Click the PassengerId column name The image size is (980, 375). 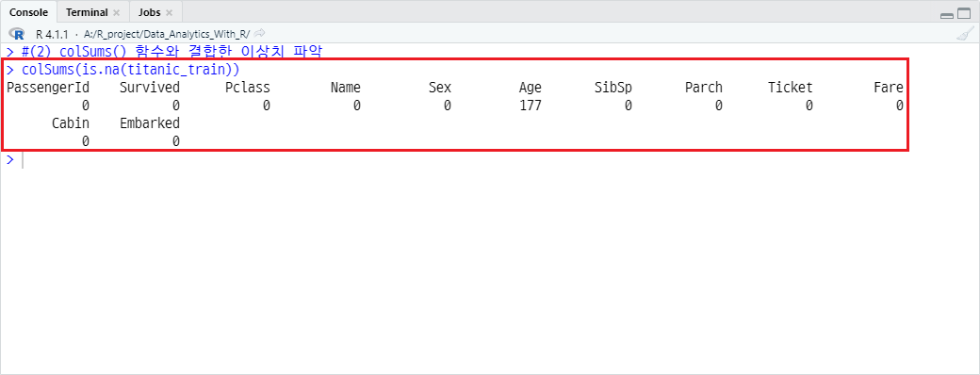[x=48, y=88]
